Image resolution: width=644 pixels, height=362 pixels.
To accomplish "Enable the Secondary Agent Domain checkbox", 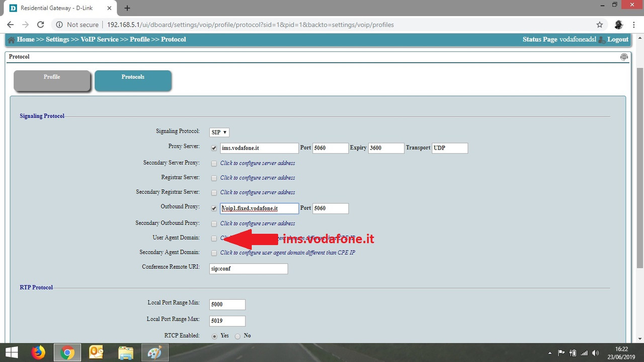I will tap(214, 253).
